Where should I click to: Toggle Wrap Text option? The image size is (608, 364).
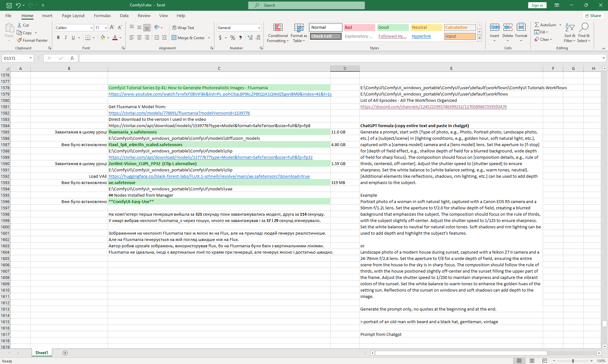[183, 28]
